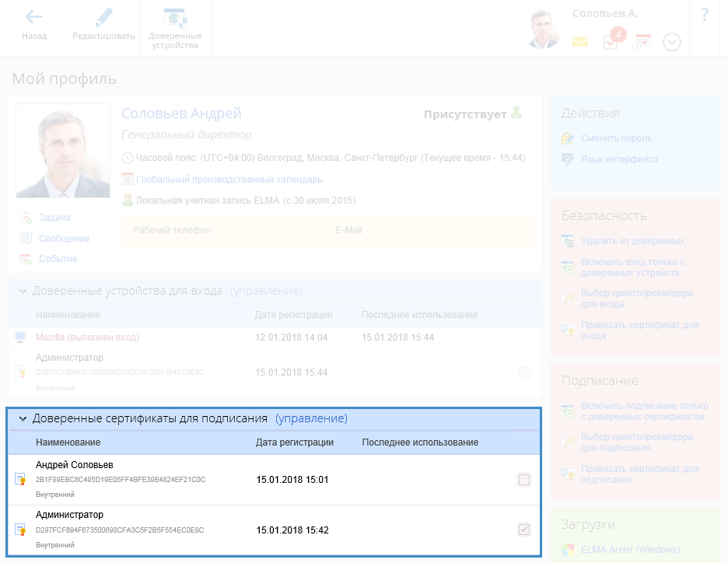728x563 pixels.
Task: Open tasks icon with badge 4
Action: point(611,41)
